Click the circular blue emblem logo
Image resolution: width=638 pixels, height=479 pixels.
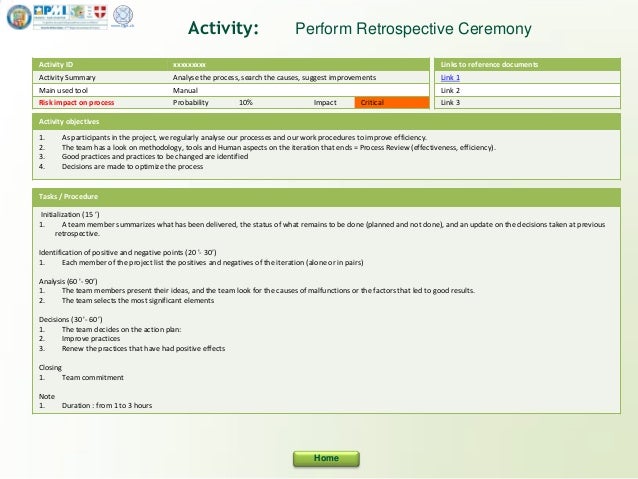(x=122, y=15)
